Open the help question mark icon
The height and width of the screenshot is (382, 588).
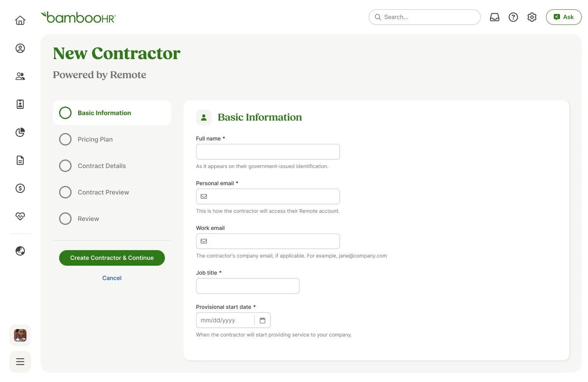tap(513, 17)
